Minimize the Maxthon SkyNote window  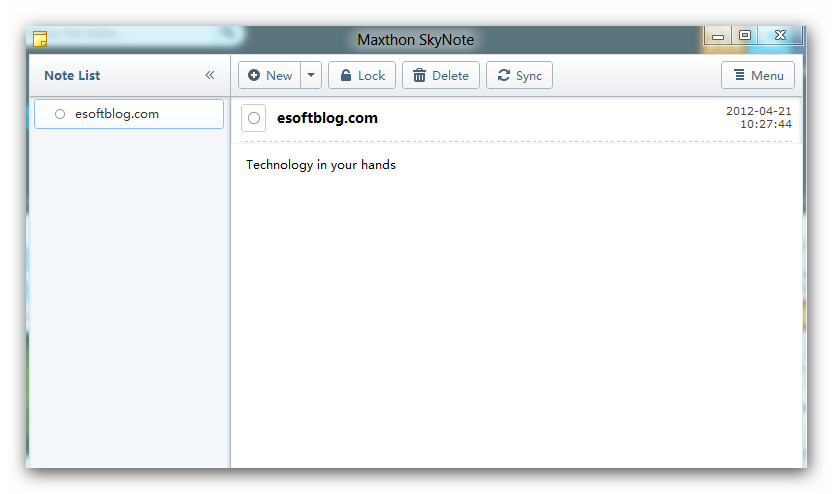tap(718, 36)
